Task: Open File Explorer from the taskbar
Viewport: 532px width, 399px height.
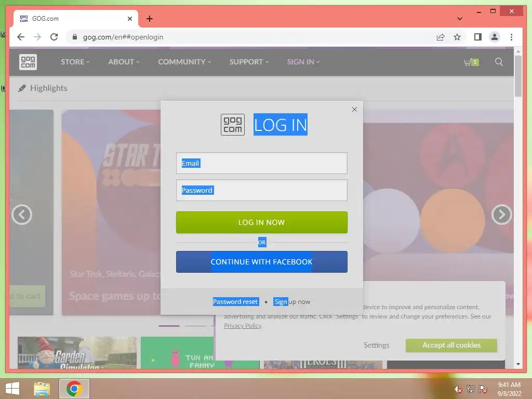Action: tap(42, 389)
